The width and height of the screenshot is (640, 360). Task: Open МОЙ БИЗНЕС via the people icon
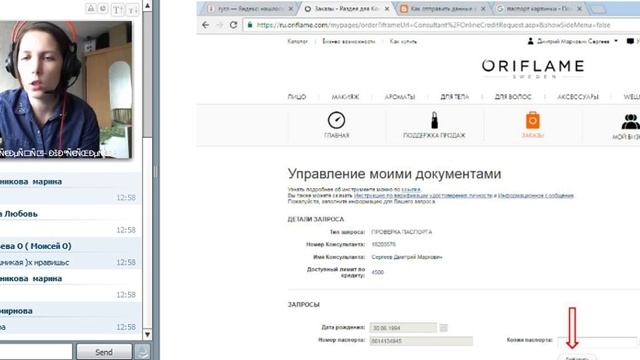tap(630, 122)
